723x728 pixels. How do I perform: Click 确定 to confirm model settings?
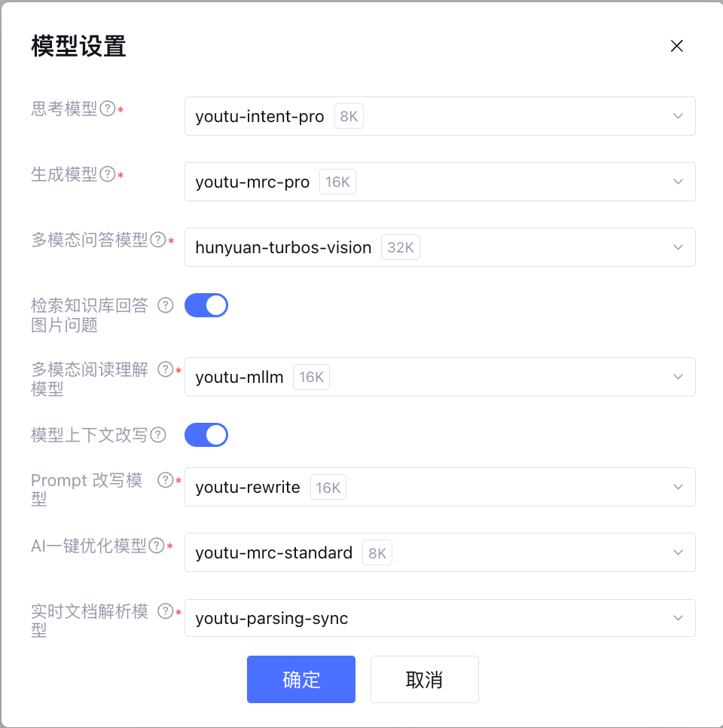301,679
